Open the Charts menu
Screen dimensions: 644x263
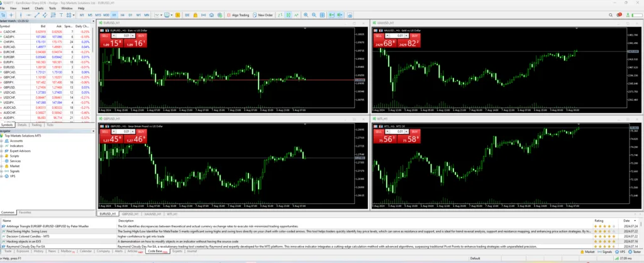pyautogui.click(x=39, y=8)
